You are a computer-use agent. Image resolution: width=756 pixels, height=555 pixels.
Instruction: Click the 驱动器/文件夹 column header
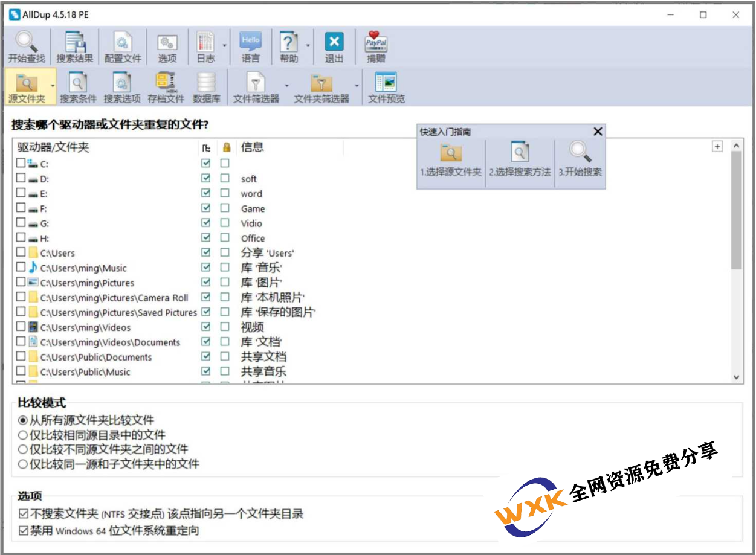point(105,147)
